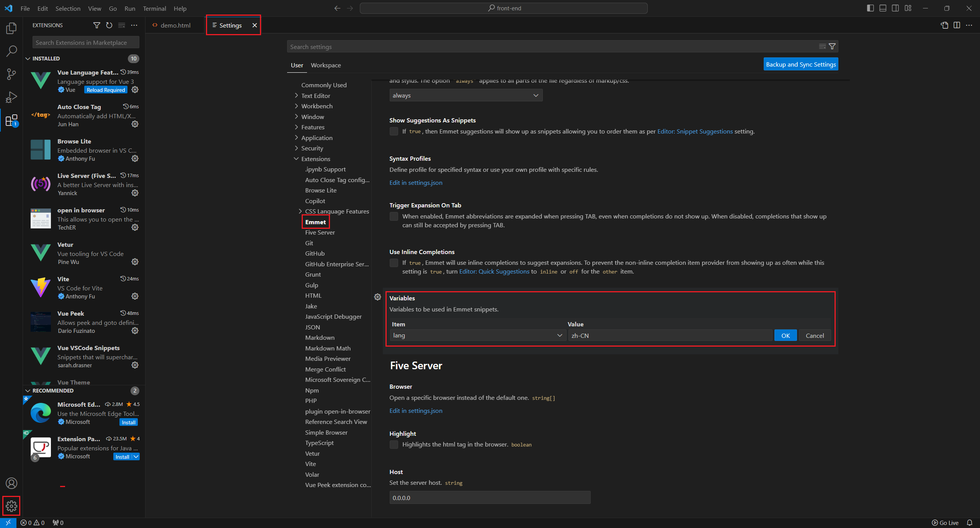
Task: Expand the Features settings category
Action: [296, 127]
